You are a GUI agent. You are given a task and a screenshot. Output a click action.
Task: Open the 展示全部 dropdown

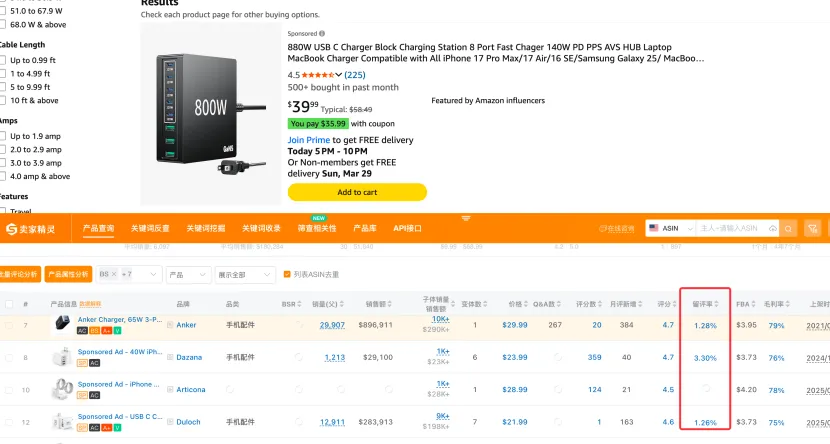[245, 274]
